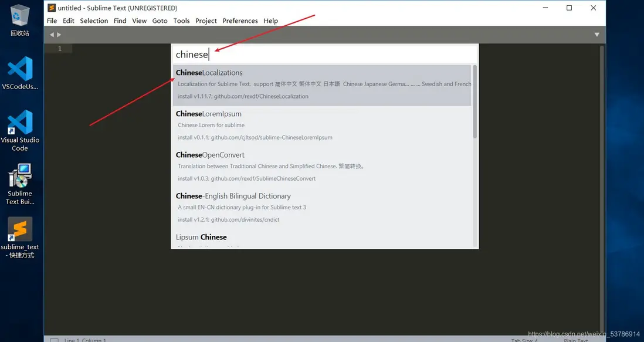The image size is (644, 342).
Task: Click the package search input containing 'chinese'
Action: (x=324, y=54)
